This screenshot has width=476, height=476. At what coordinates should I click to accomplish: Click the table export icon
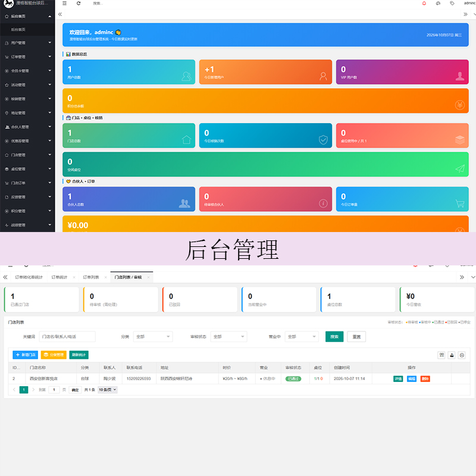[x=452, y=355]
